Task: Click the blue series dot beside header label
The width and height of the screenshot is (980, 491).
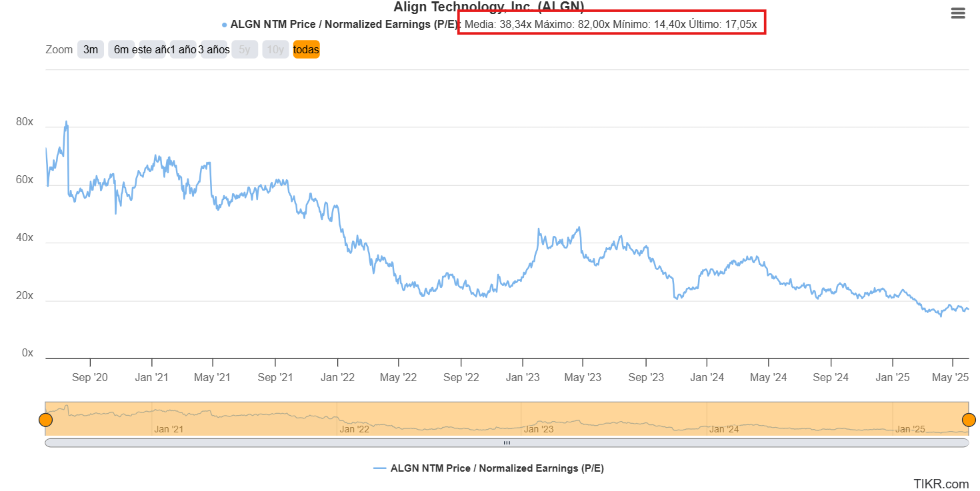Action: coord(225,25)
